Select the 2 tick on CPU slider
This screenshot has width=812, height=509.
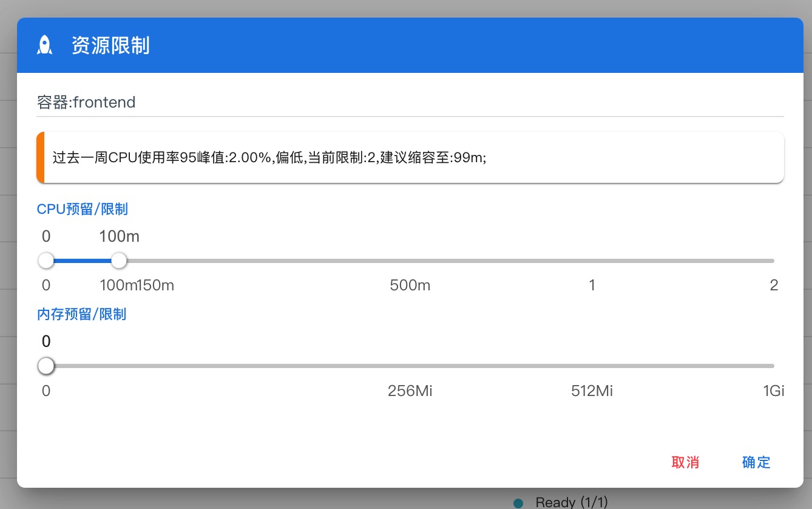click(x=774, y=285)
